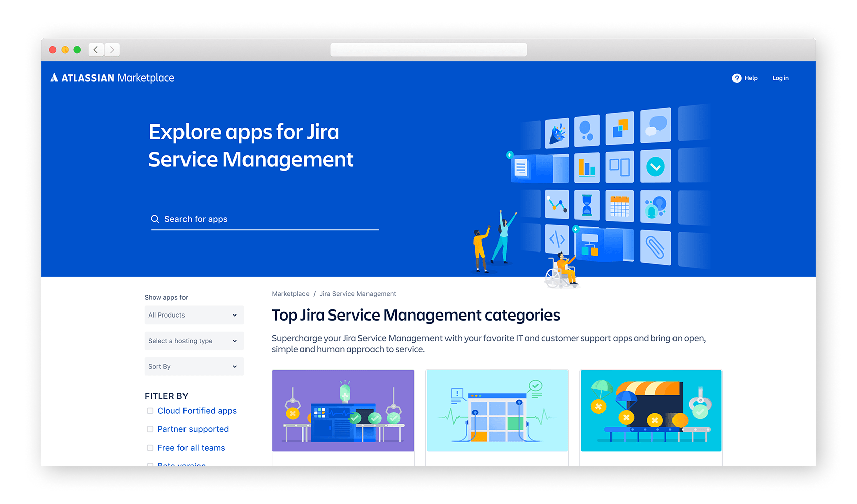Click the yellow minimize window button

[x=65, y=50]
